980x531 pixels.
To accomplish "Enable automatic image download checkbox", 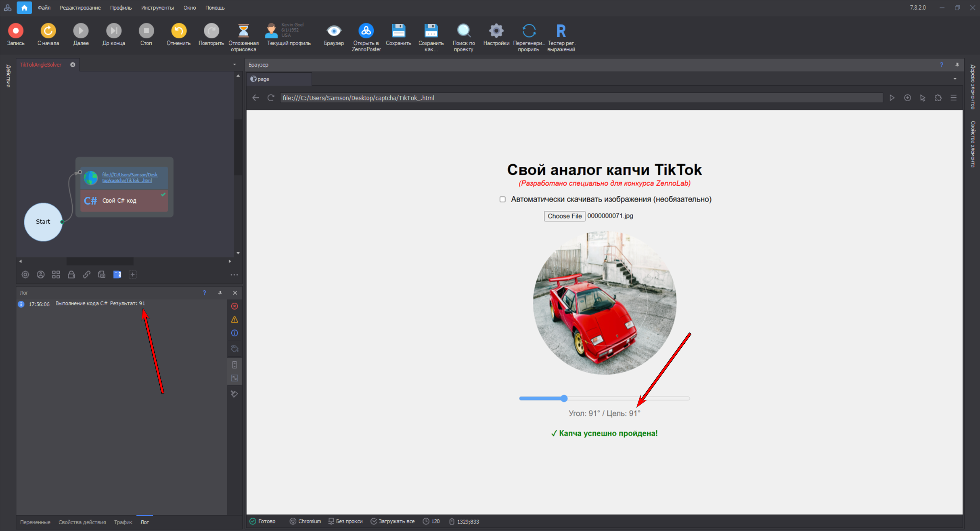I will click(502, 199).
